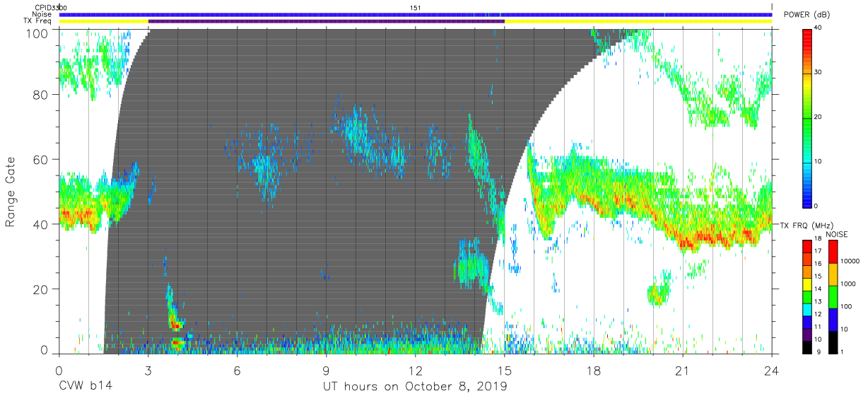Click the NOISE color legend bar

(833, 296)
